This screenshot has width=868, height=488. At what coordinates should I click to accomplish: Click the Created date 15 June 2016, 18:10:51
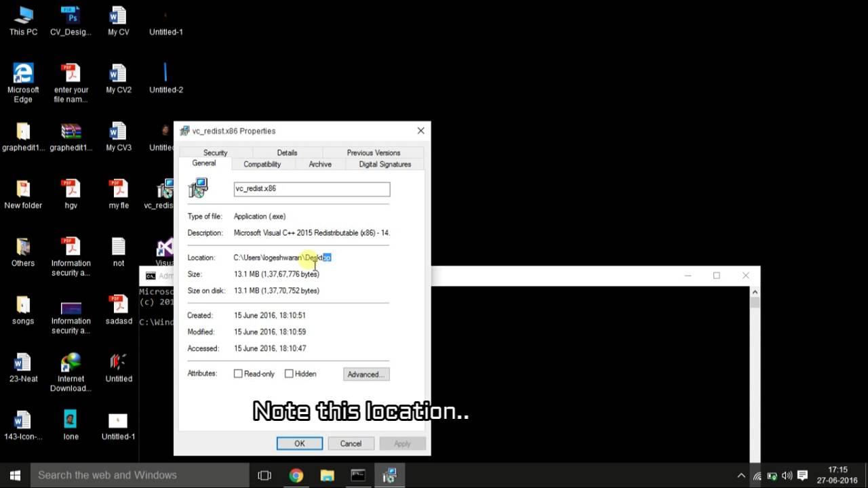click(270, 315)
